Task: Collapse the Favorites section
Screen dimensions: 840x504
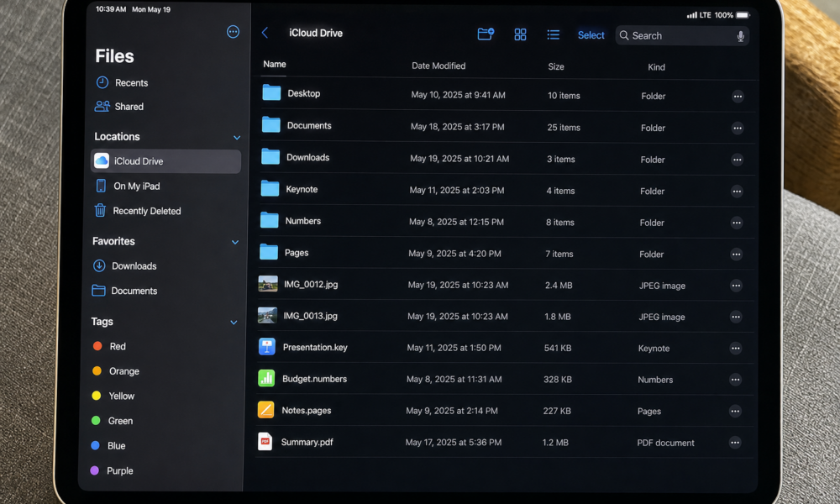Action: pyautogui.click(x=234, y=242)
